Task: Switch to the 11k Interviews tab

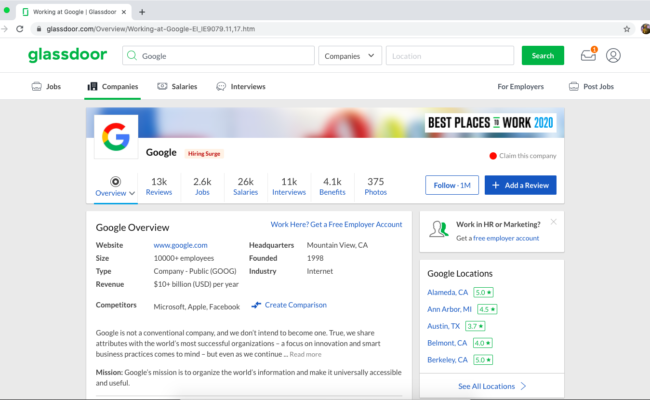Action: pos(289,187)
